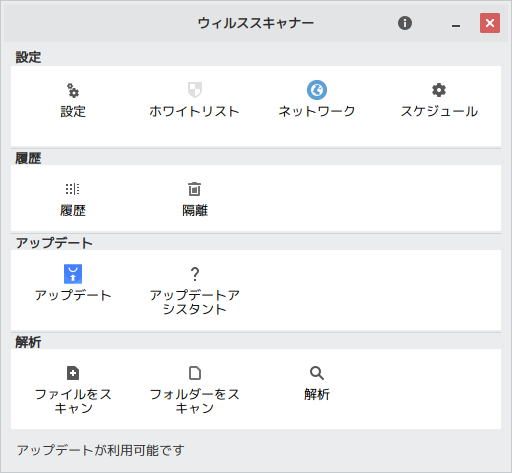Click the 履歴 label under grid icon
Screen dimensions: 512x473
click(73, 210)
